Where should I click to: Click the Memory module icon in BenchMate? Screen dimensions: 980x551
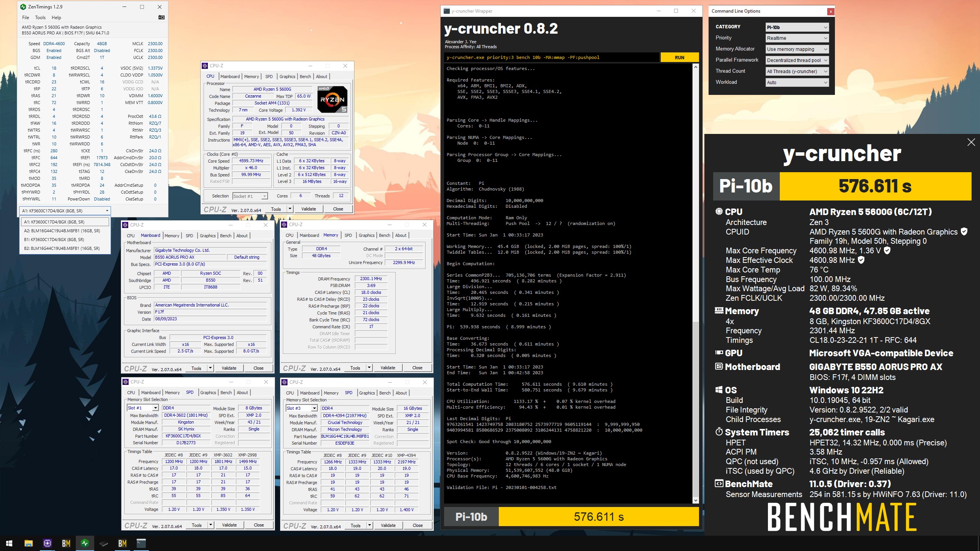pyautogui.click(x=719, y=311)
